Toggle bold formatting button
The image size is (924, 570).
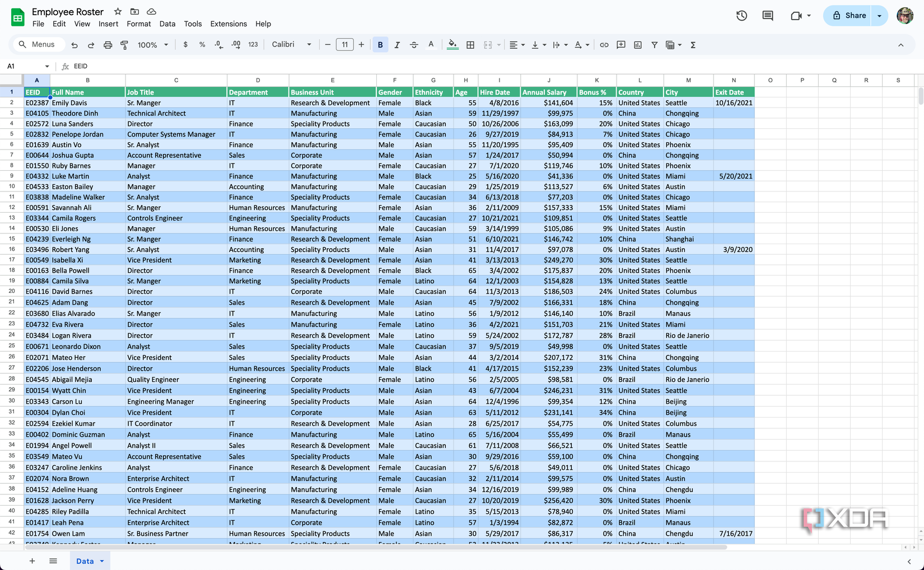[x=380, y=45]
